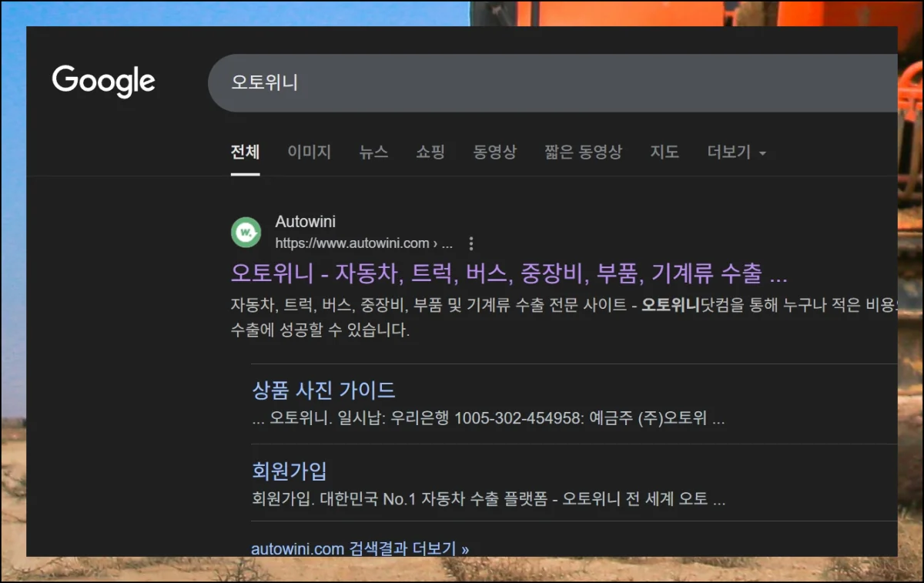Open the 회원가입 sitelink
Viewport: 924px width, 583px height.
click(290, 470)
